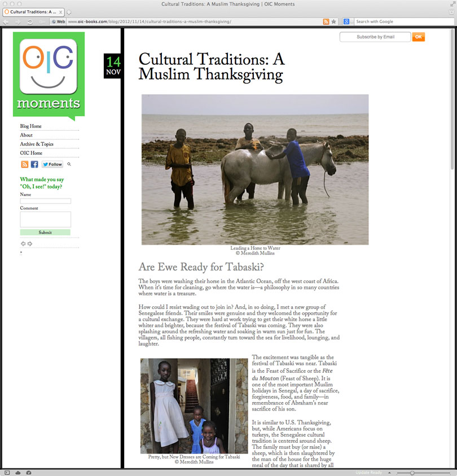Image resolution: width=457 pixels, height=476 pixels.
Task: Click the Opera Link cloud icon
Action: point(18,473)
